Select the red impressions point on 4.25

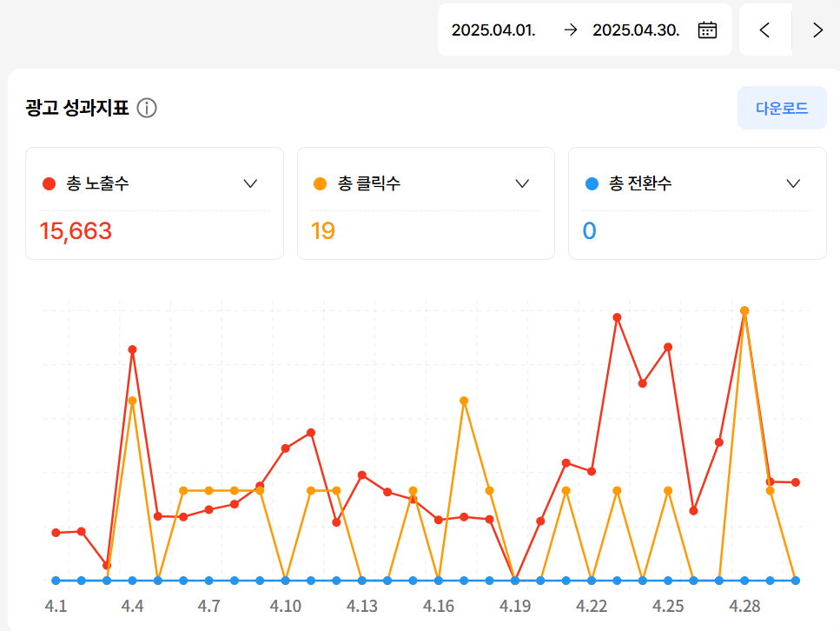point(668,348)
